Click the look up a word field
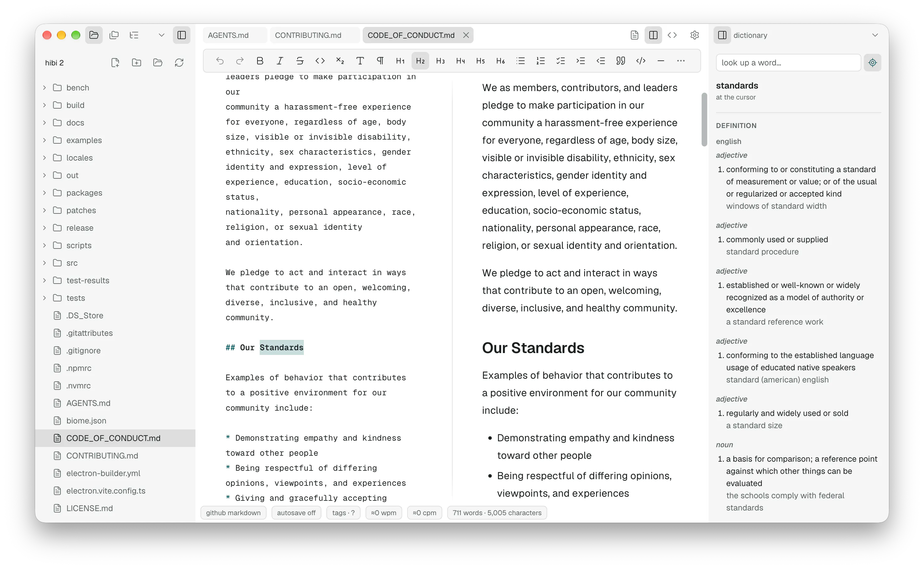 (788, 63)
